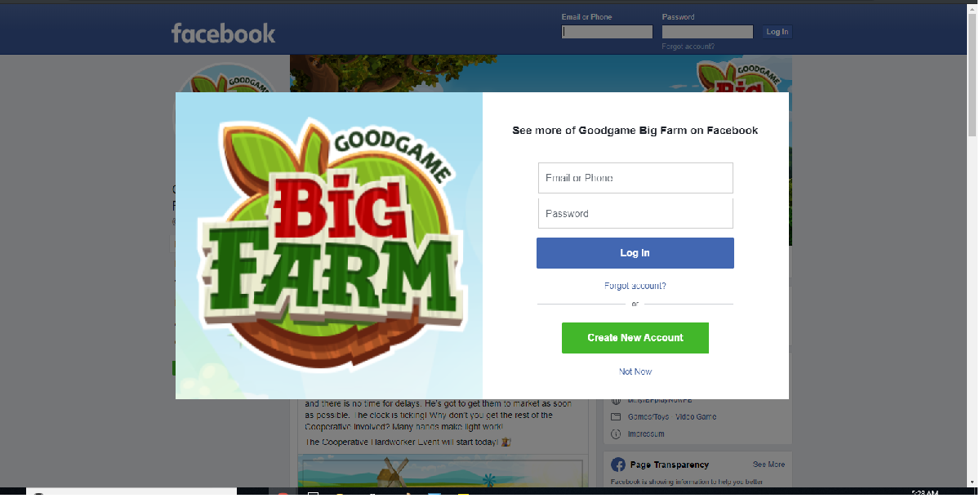Click the header Log In button

tap(777, 32)
